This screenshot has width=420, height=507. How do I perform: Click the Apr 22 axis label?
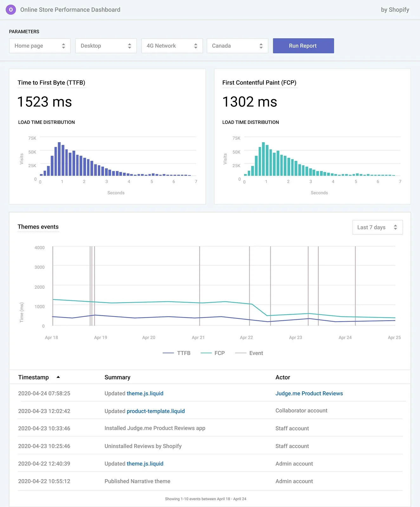tap(246, 337)
